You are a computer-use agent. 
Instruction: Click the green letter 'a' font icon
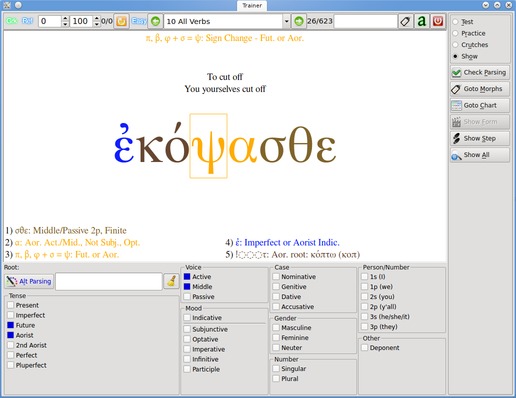click(422, 21)
